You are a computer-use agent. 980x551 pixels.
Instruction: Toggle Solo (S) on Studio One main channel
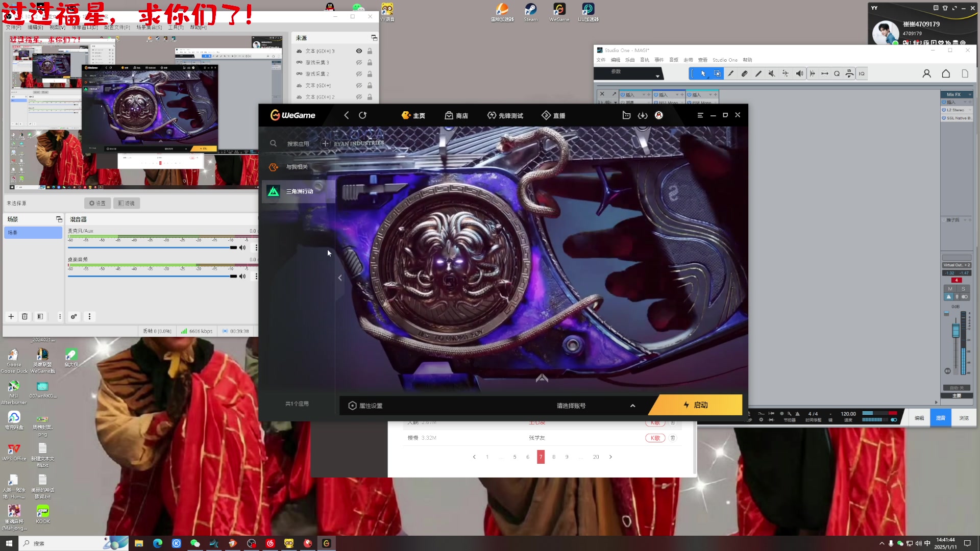click(963, 289)
